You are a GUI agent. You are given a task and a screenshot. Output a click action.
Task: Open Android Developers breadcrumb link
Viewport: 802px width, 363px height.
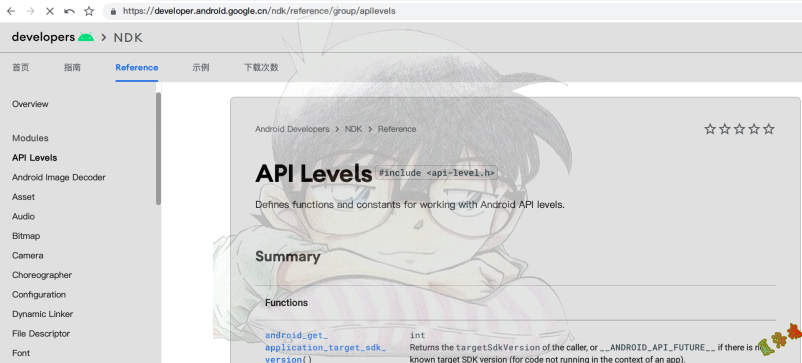tap(292, 129)
